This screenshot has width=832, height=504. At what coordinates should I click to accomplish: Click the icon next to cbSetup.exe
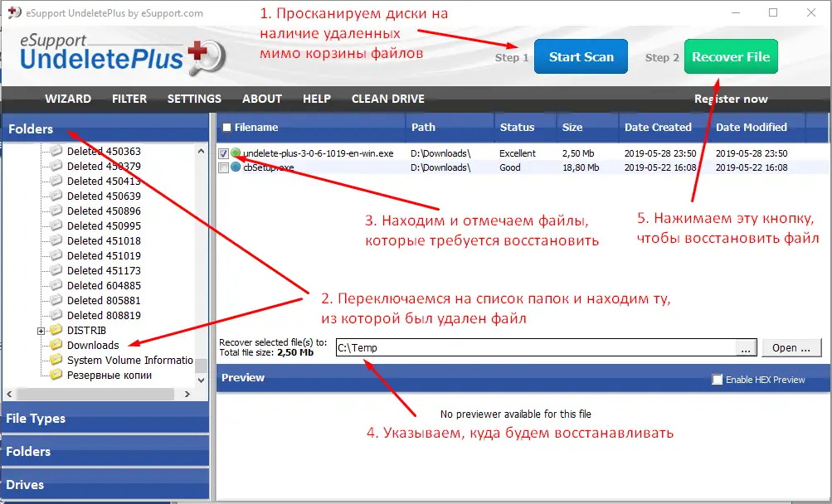(x=235, y=167)
